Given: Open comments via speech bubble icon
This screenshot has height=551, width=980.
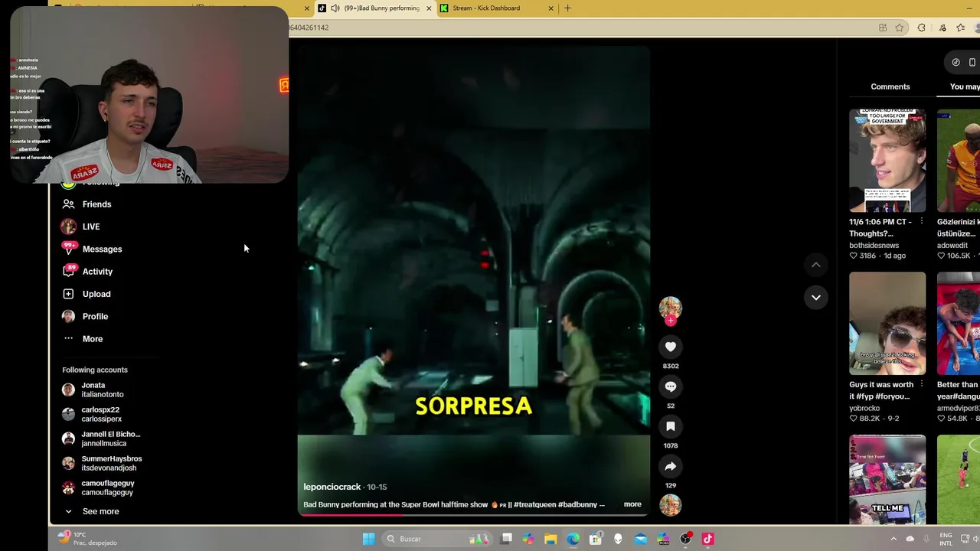Looking at the screenshot, I should [671, 386].
